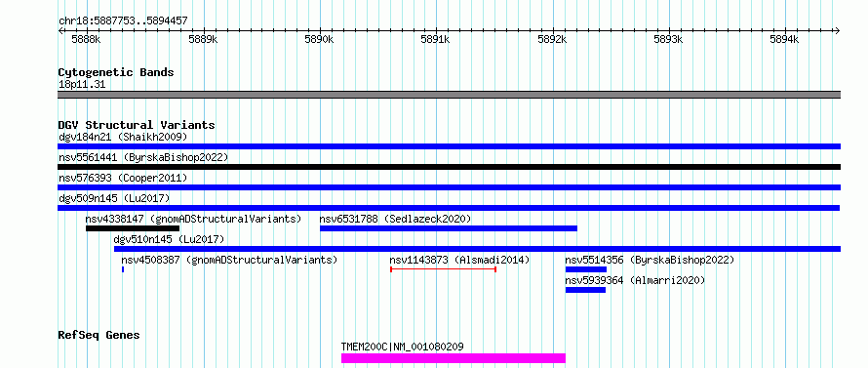Click the 5890k ruler tick
868x368 pixels.
tap(320, 39)
